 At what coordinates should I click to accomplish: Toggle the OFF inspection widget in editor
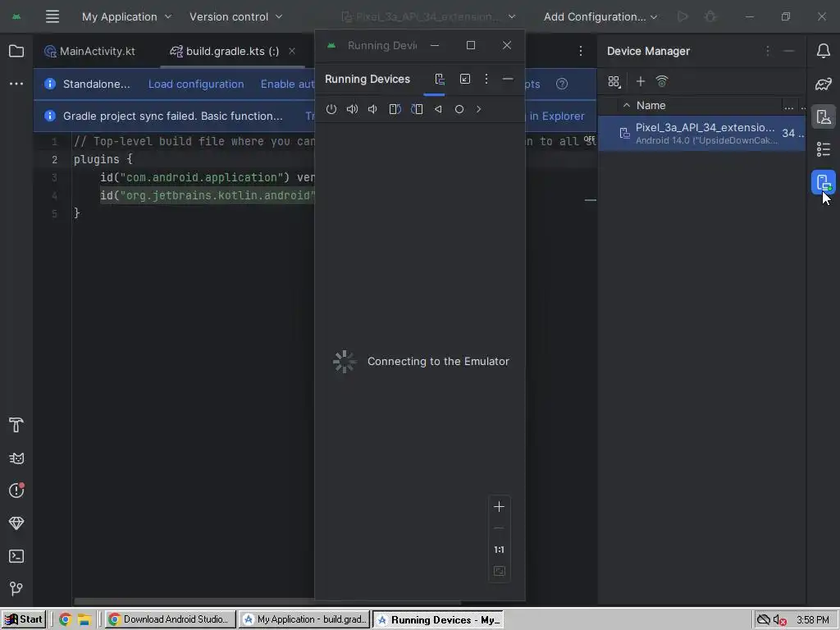pyautogui.click(x=589, y=139)
